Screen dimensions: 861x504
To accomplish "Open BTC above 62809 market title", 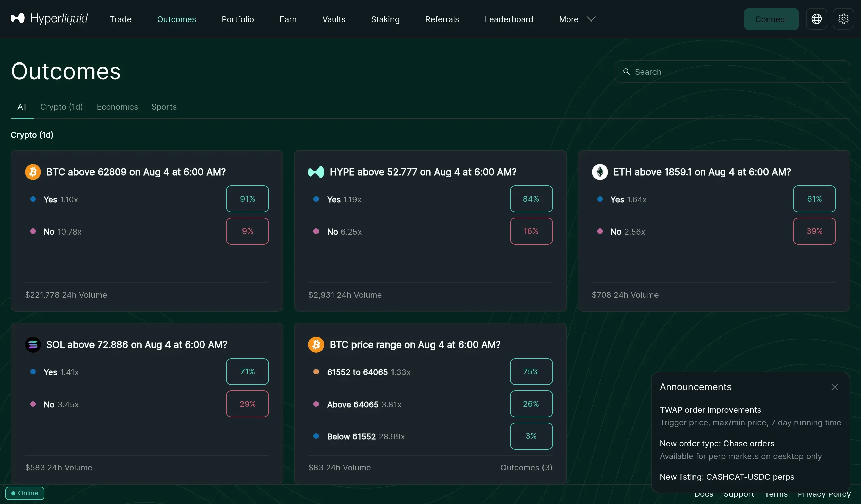I will tap(136, 172).
